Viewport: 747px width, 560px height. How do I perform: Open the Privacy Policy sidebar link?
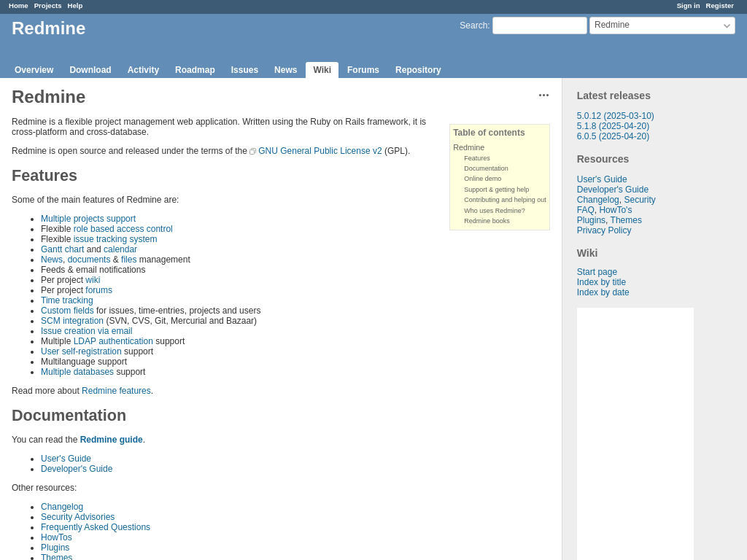604,230
